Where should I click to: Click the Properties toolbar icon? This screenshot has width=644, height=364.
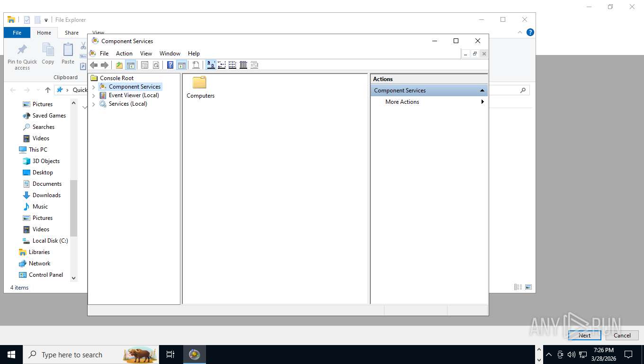pos(145,65)
